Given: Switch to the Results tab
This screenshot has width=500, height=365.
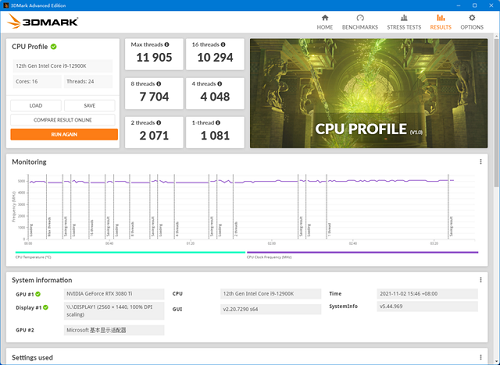Looking at the screenshot, I should pos(441,22).
